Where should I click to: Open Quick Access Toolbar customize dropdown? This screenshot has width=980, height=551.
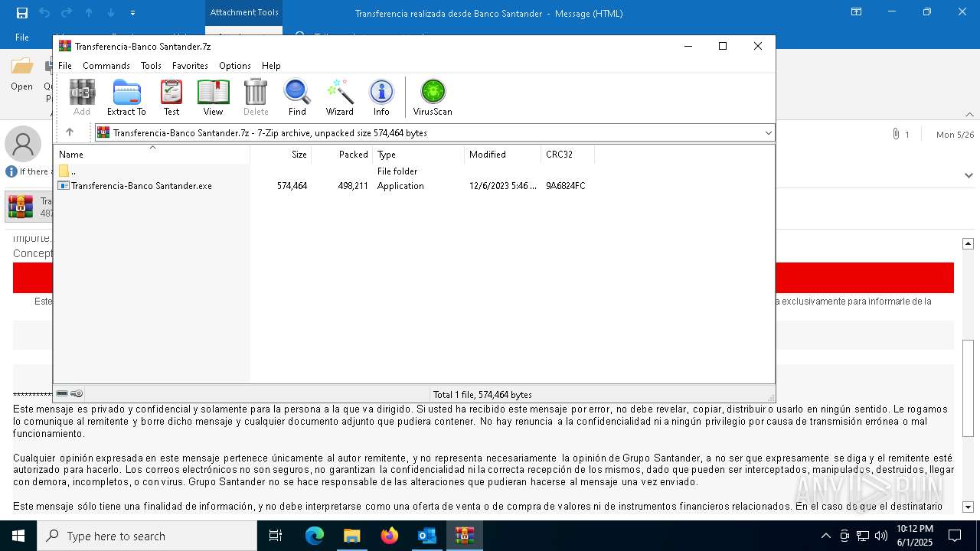tap(133, 12)
